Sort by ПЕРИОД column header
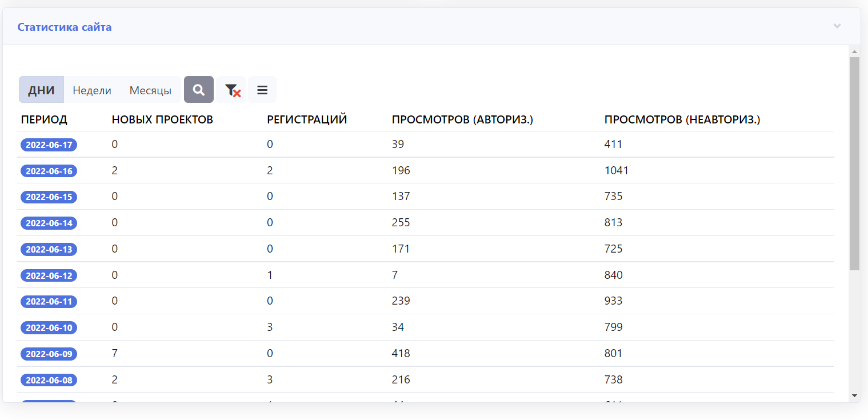 44,119
